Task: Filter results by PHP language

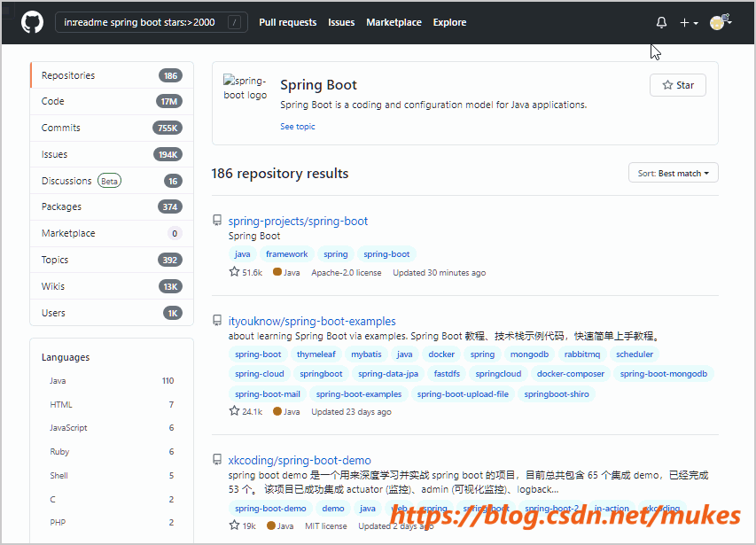Action: (112, 522)
